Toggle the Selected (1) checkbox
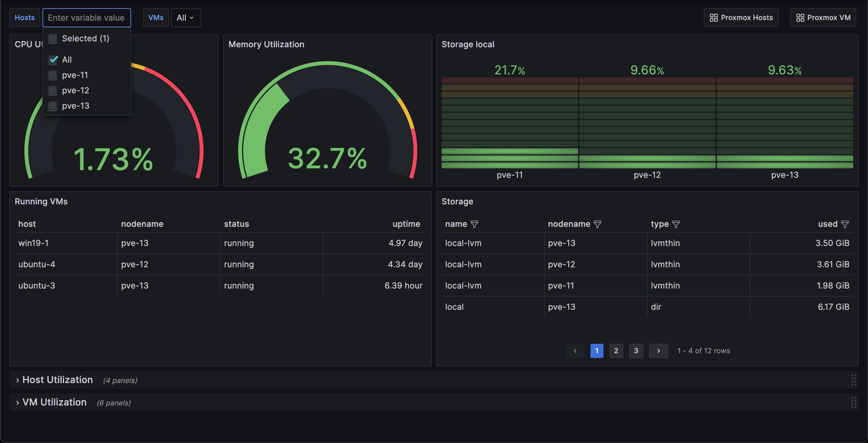Screen dimensions: 868x443 (x=53, y=38)
